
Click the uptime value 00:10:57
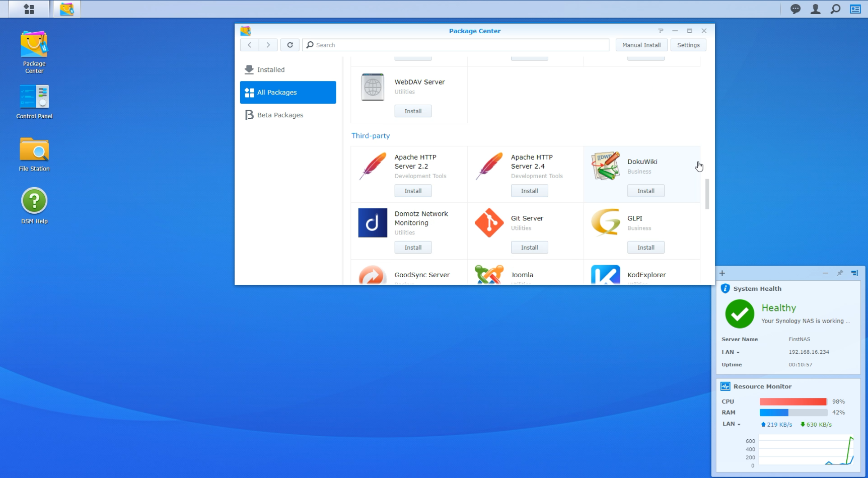pyautogui.click(x=801, y=365)
